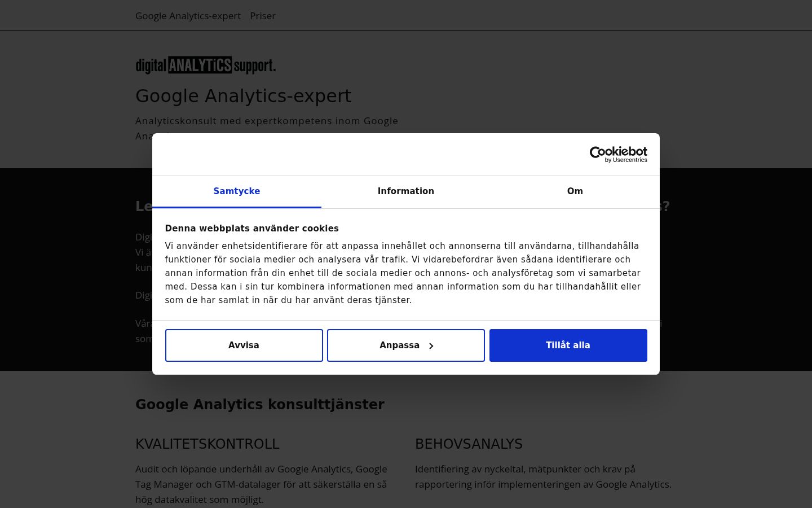Click the Denna webbplats använder cookies title
Image resolution: width=812 pixels, height=508 pixels.
(252, 229)
